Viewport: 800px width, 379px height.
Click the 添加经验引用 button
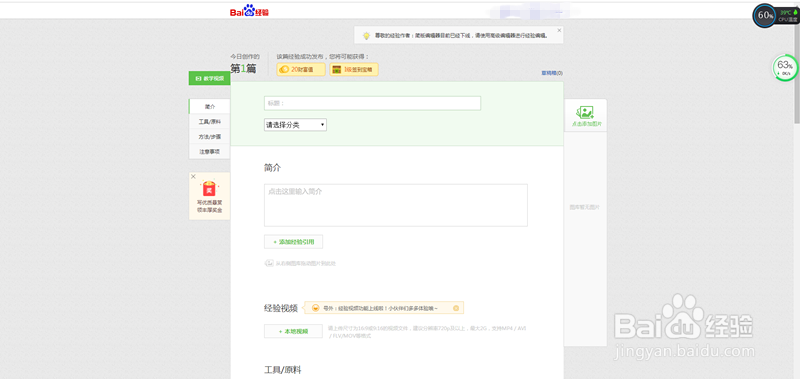[x=293, y=242]
